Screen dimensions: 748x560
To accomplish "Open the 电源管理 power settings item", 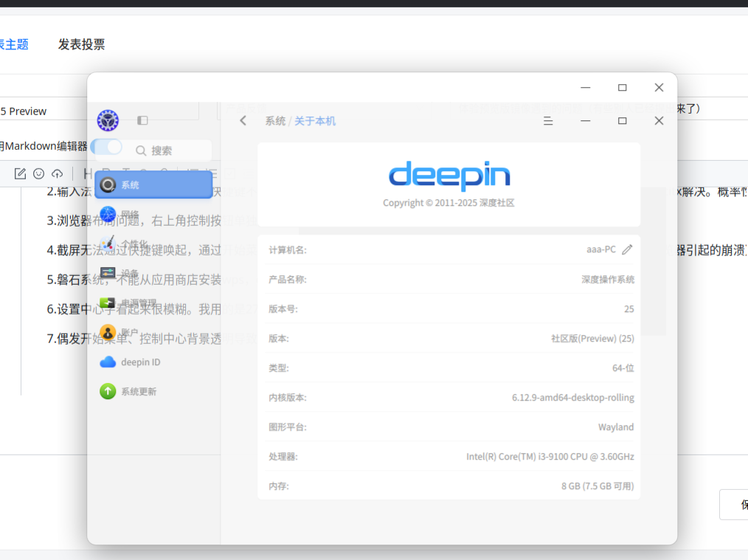I will coord(153,303).
